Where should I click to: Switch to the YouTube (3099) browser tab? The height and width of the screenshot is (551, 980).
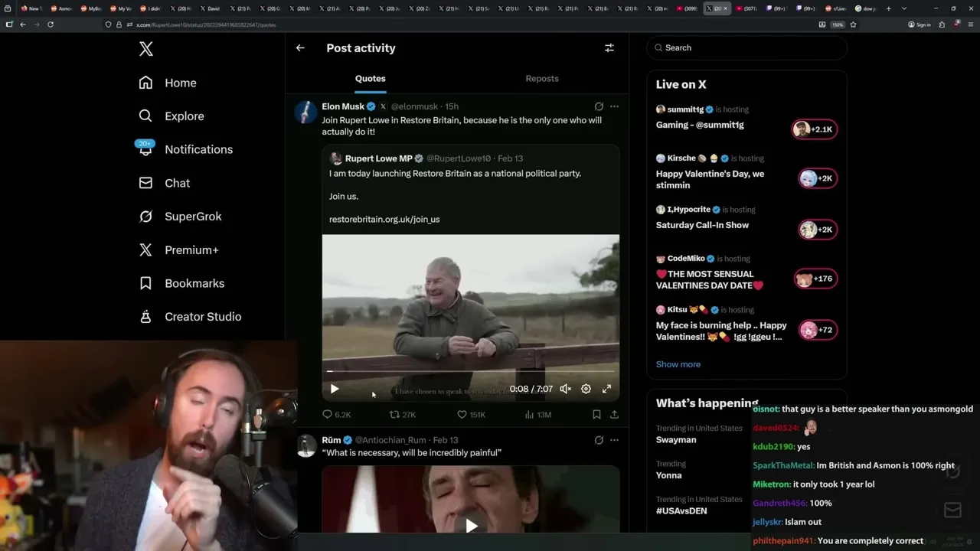(687, 8)
